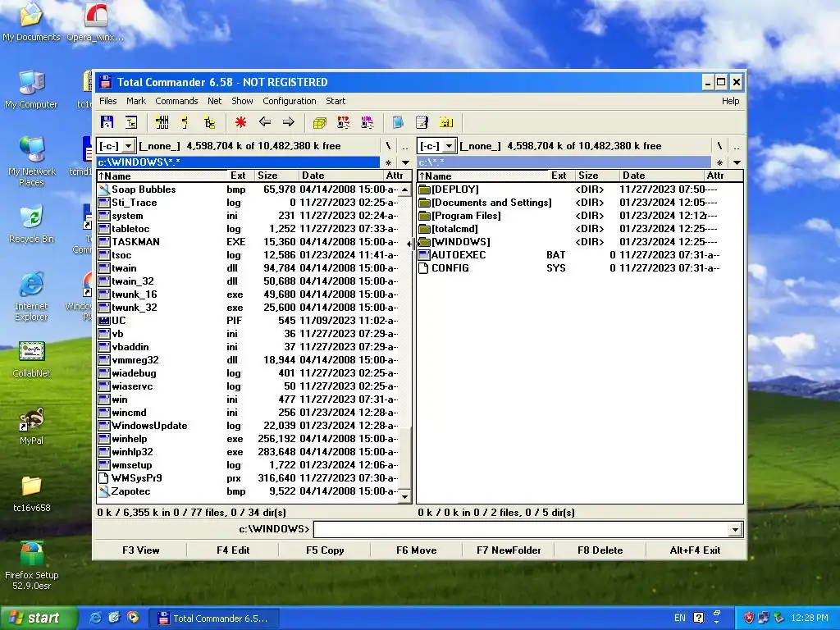The height and width of the screenshot is (630, 840).
Task: Open the Start menu in menu bar
Action: tap(336, 101)
